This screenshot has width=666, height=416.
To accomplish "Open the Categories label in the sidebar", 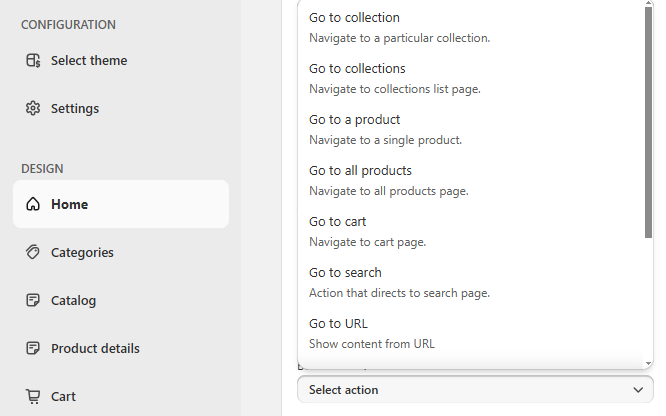I will (82, 252).
